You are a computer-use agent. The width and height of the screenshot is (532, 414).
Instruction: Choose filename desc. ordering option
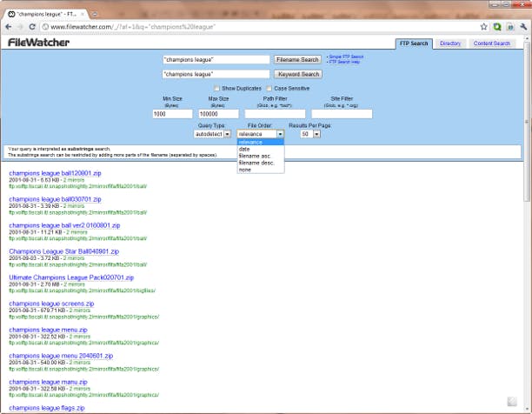pyautogui.click(x=260, y=163)
